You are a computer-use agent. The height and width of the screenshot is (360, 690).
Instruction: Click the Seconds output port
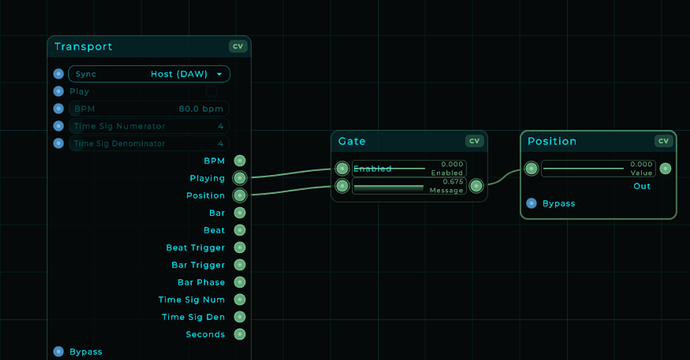[239, 334]
